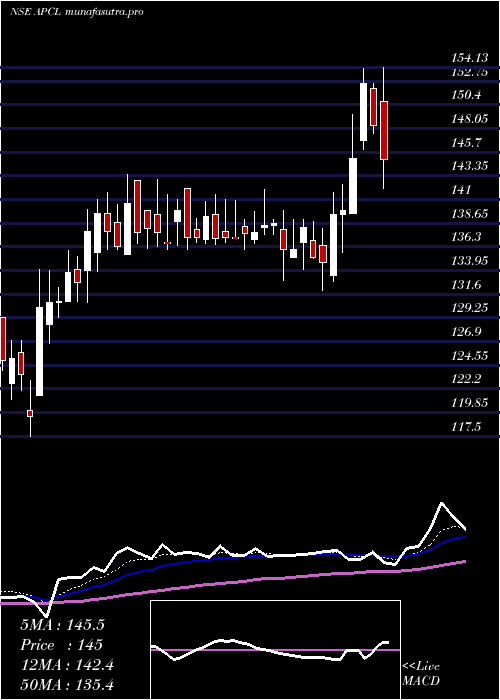Click the 145.7 price axis label
500x700 pixels.
[466, 142]
